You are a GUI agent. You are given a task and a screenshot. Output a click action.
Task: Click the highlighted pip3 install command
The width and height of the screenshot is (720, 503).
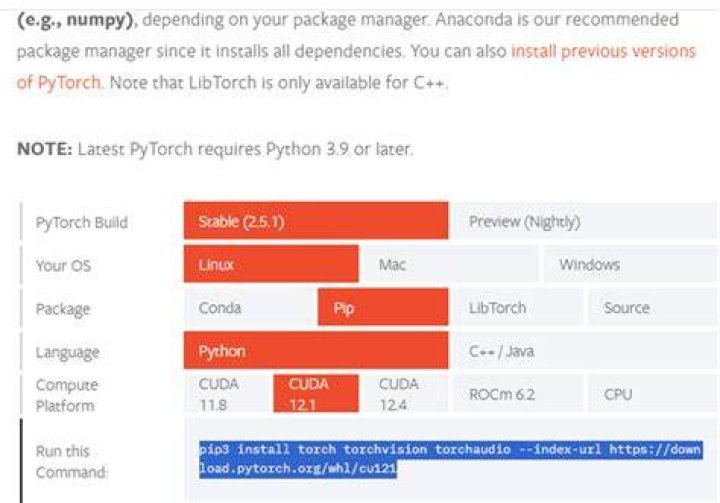point(450,458)
